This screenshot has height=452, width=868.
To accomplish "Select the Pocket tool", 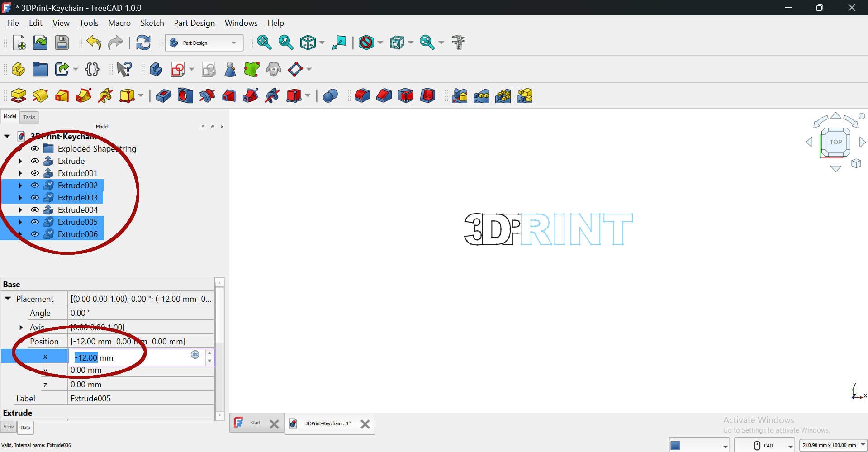I will [x=163, y=95].
